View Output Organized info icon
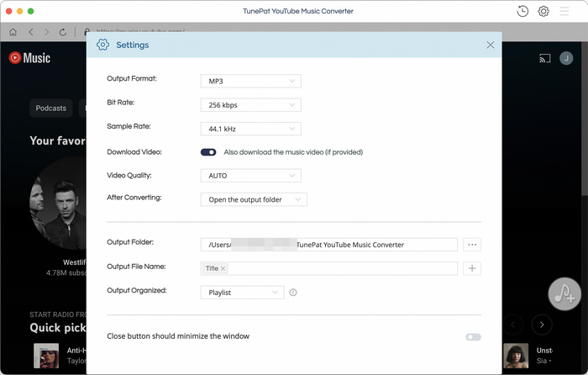588x375 pixels. pos(293,293)
